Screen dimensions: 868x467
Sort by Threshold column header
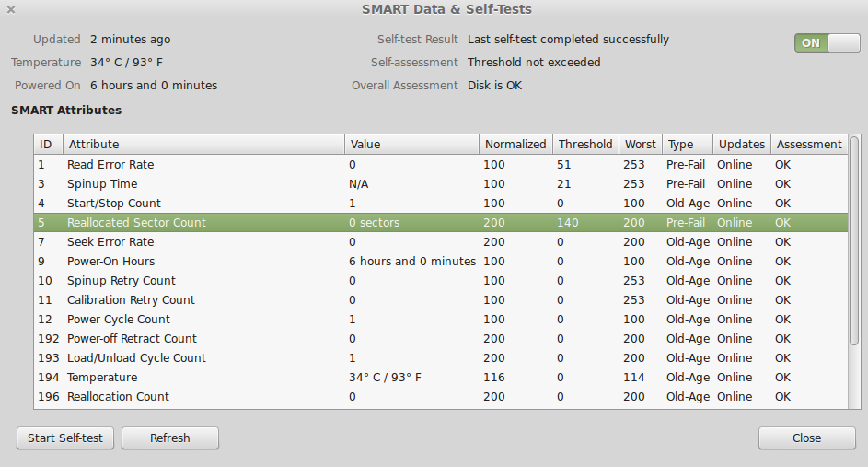pyautogui.click(x=585, y=144)
